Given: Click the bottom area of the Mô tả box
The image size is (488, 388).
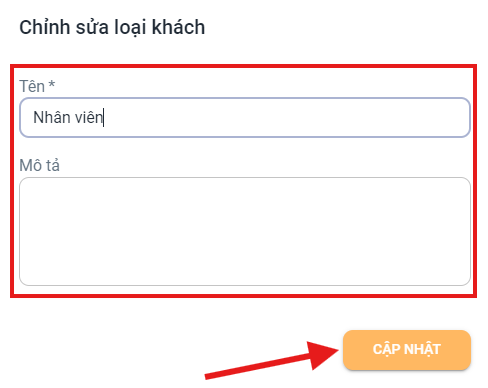Looking at the screenshot, I should click(245, 275).
